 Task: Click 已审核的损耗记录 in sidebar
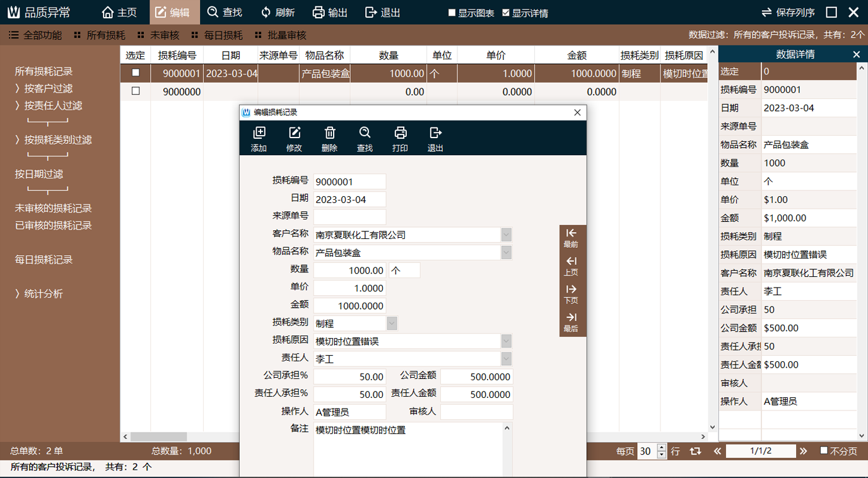(54, 226)
